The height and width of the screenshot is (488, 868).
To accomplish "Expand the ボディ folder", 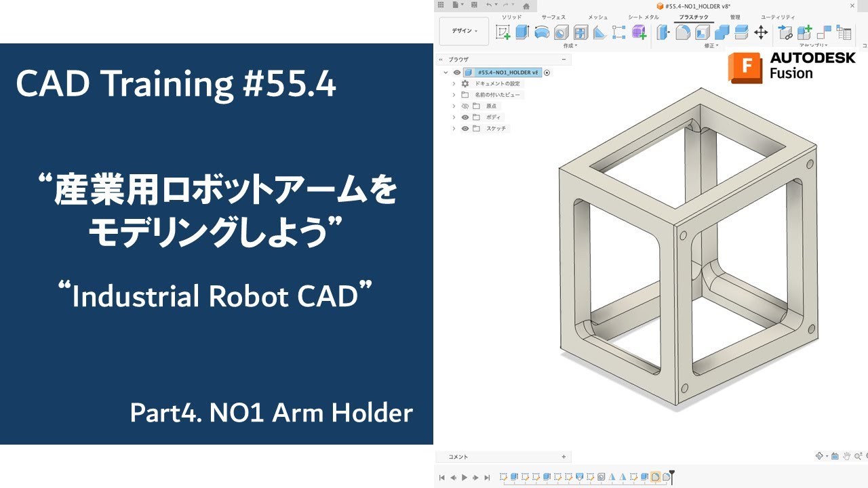I will click(454, 117).
